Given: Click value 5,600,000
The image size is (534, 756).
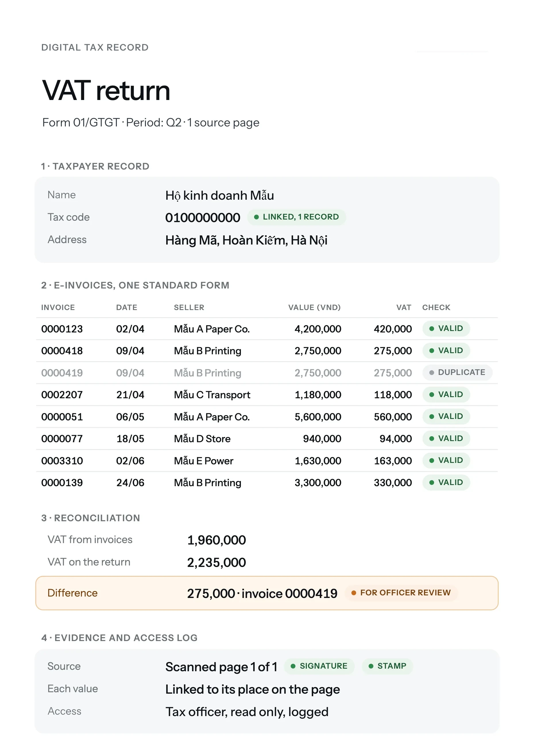Looking at the screenshot, I should click(318, 417).
